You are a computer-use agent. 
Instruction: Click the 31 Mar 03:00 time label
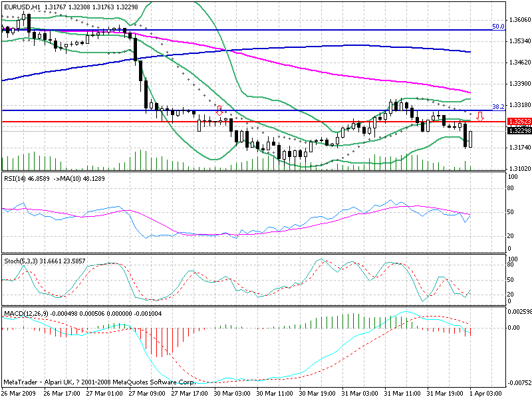[360, 394]
